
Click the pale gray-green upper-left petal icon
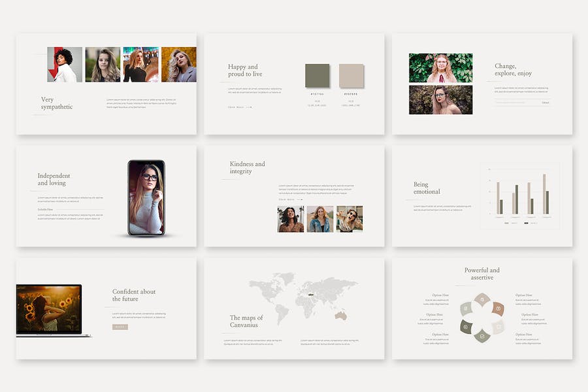466,309
